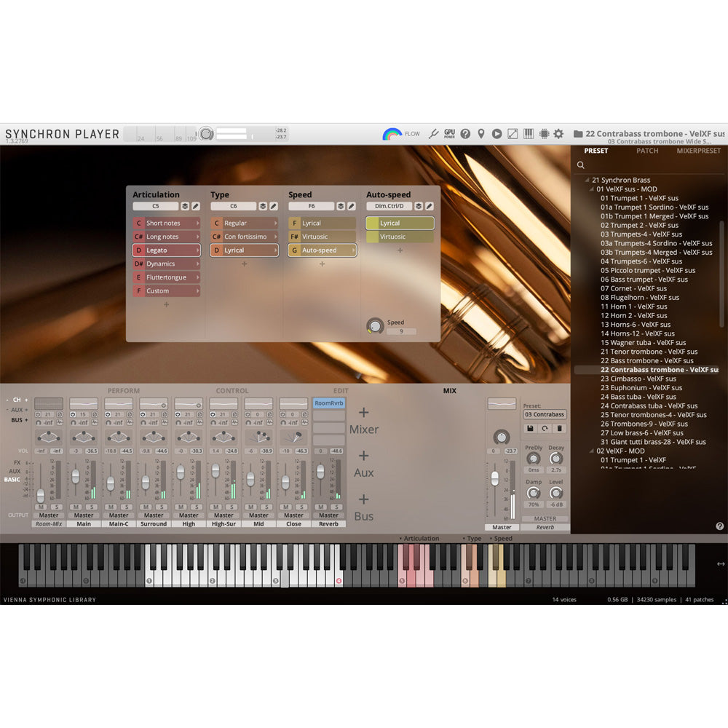The image size is (728, 728).
Task: Mute the Surround mixer channel
Action: 146,507
